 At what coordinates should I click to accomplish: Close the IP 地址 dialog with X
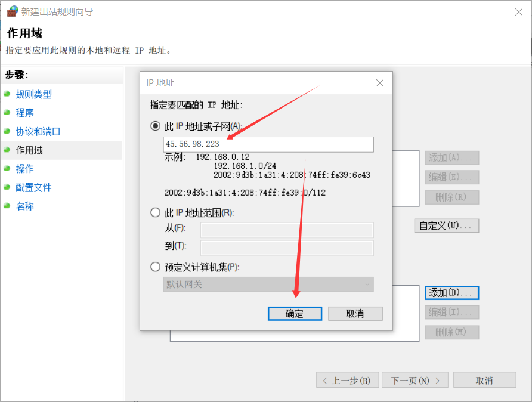point(380,83)
